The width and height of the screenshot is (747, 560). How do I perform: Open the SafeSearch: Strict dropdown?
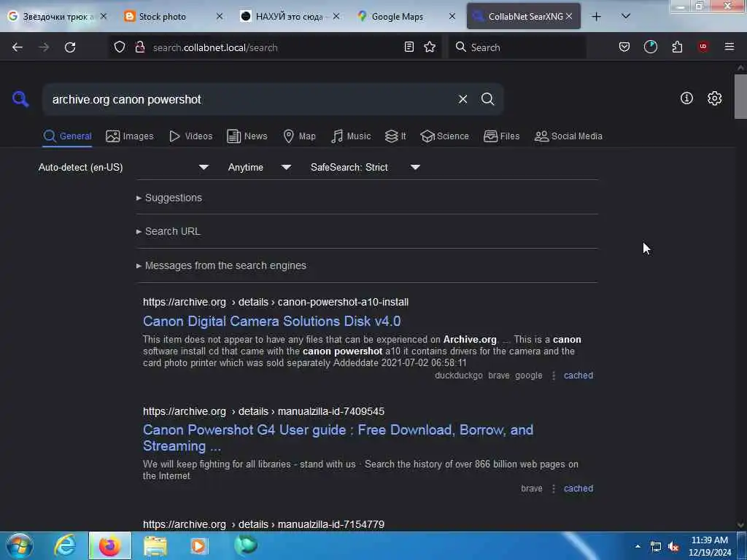click(x=365, y=167)
